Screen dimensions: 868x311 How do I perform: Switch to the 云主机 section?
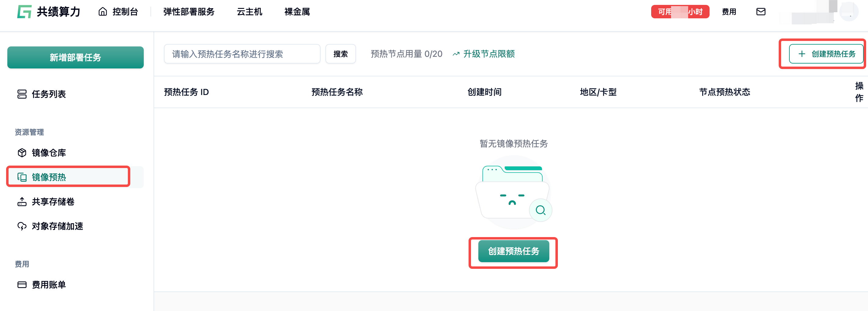[x=249, y=12]
